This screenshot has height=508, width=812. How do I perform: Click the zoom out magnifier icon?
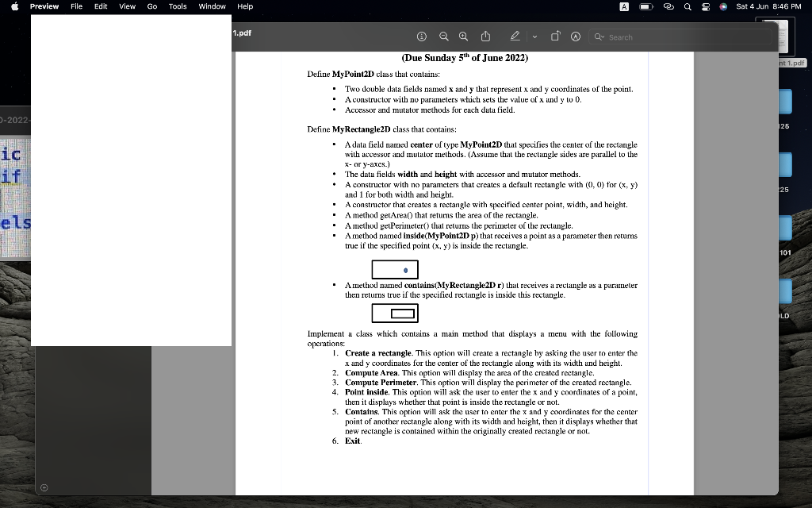click(444, 36)
